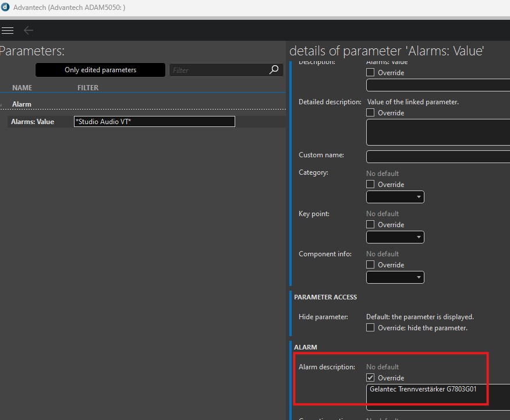Click the Custom name text field
The width and height of the screenshot is (510, 420).
(438, 157)
